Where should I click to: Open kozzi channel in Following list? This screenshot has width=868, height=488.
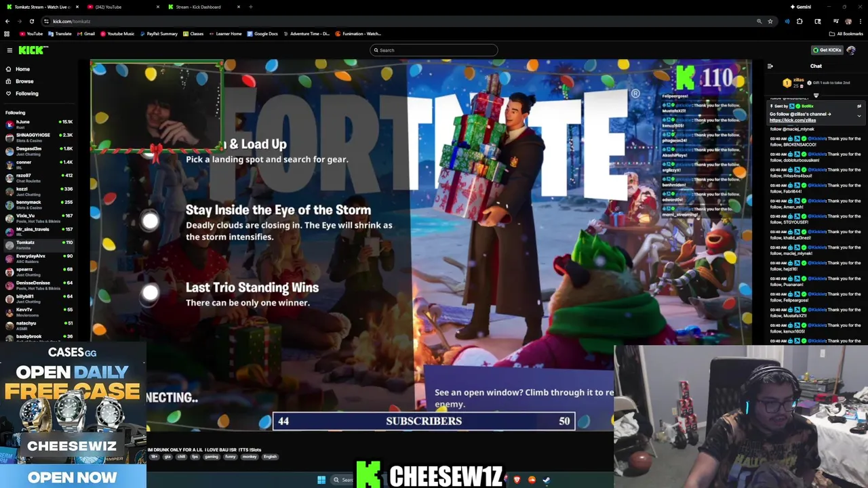click(39, 191)
